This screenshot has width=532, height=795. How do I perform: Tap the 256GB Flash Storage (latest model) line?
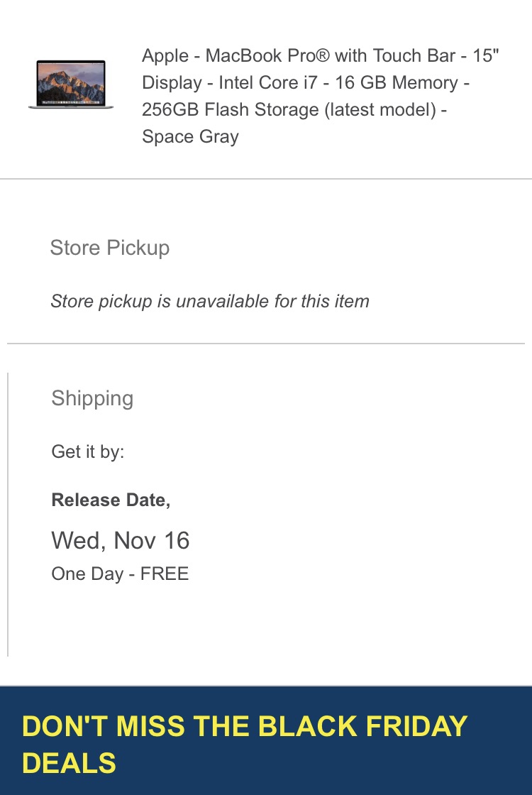(294, 109)
